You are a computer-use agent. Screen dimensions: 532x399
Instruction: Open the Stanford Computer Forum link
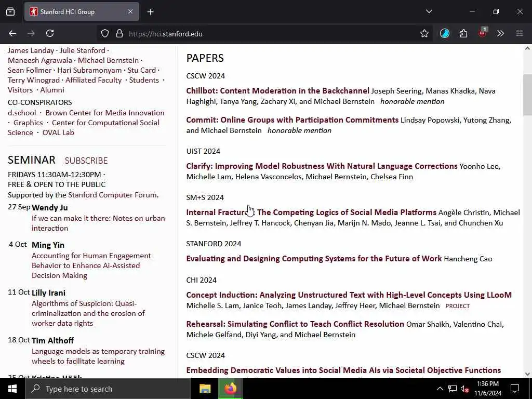(x=113, y=195)
